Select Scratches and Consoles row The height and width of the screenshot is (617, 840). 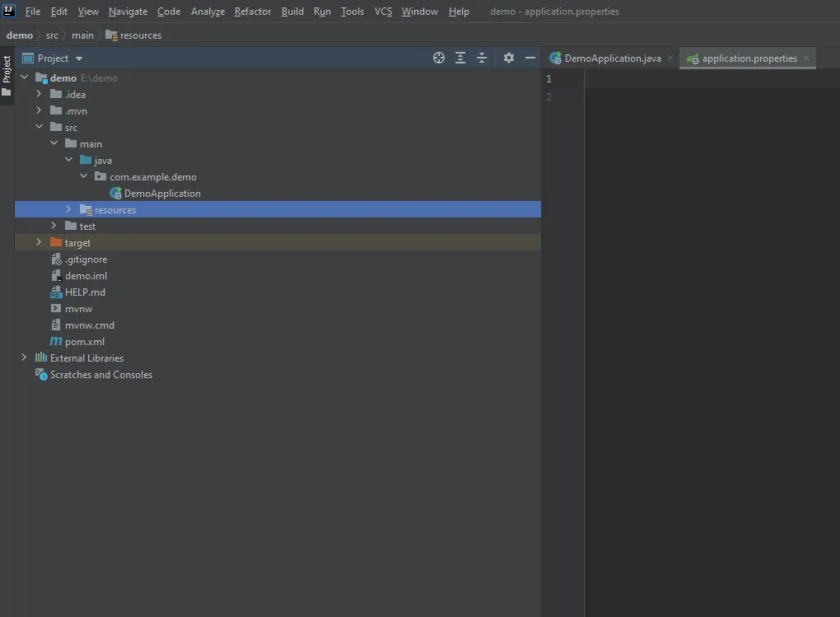coord(278,375)
